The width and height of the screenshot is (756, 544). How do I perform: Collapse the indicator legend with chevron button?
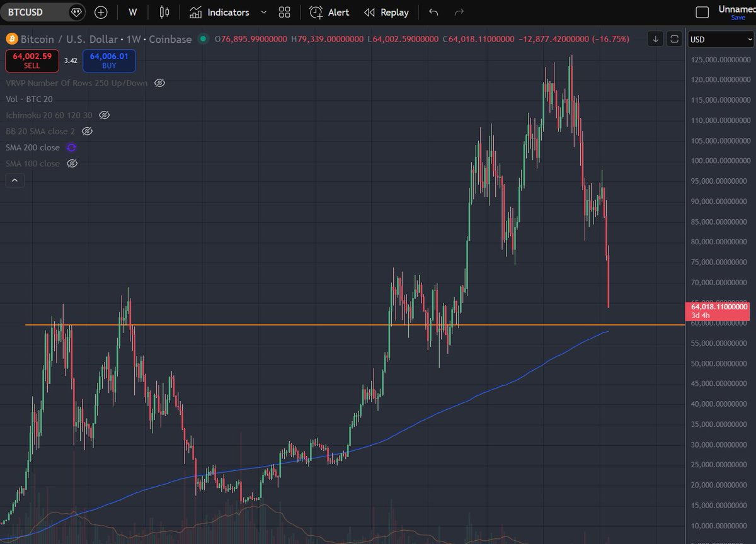pos(14,181)
